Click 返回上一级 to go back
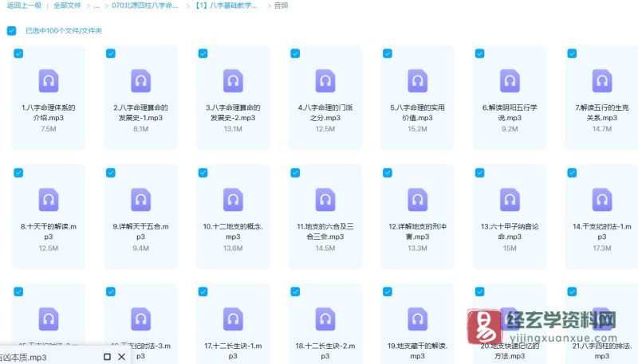This screenshot has width=638, height=364. click(x=25, y=6)
